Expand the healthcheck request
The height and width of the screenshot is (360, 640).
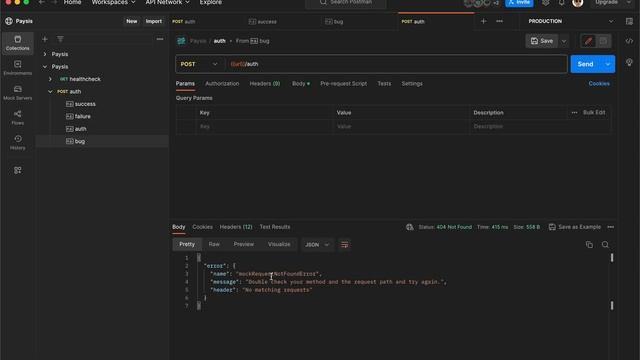tap(50, 79)
